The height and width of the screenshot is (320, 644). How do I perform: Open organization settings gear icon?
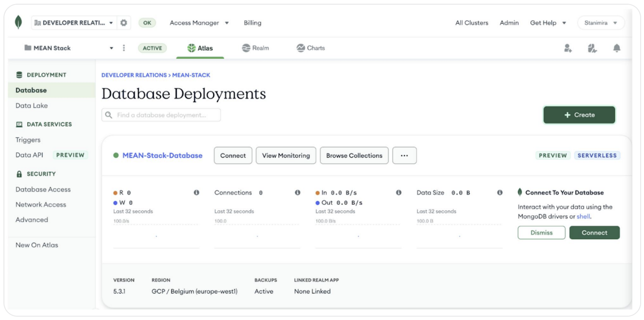pyautogui.click(x=124, y=23)
